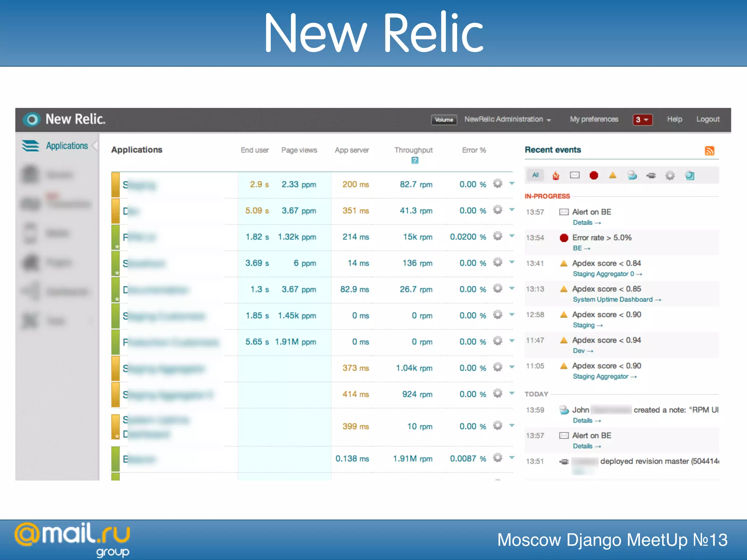Click orange status swatch of 399 ms row
Image resolution: width=747 pixels, height=560 pixels.
pos(116,427)
